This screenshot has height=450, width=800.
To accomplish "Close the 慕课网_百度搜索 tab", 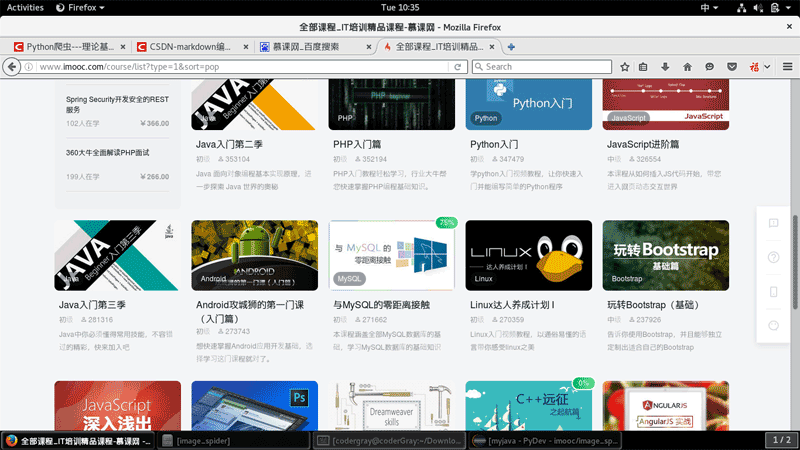I will click(369, 47).
